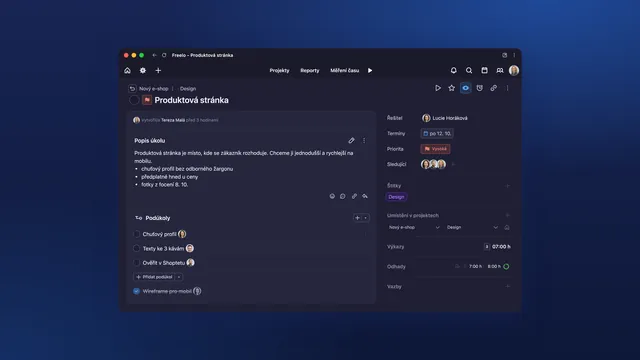Star this task as favorite
This screenshot has width=640, height=360.
(451, 88)
